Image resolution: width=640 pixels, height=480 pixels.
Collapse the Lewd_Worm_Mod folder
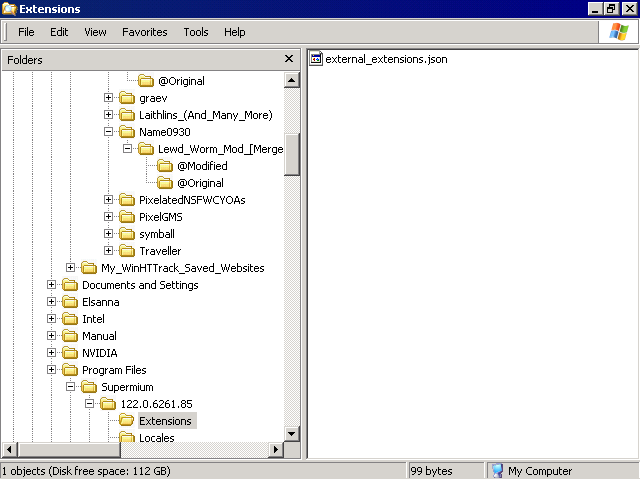pos(127,149)
